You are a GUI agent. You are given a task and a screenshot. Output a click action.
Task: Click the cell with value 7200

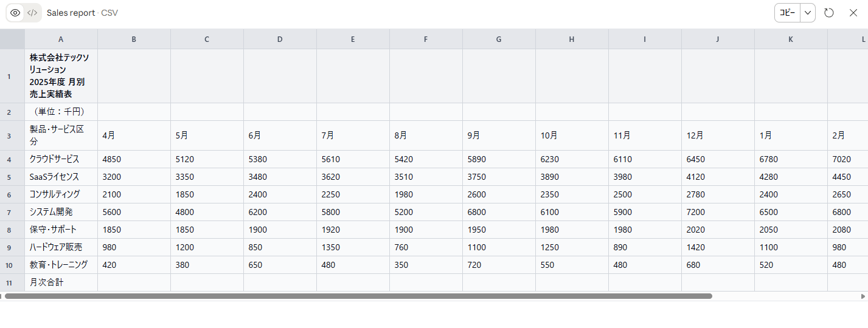pos(718,212)
